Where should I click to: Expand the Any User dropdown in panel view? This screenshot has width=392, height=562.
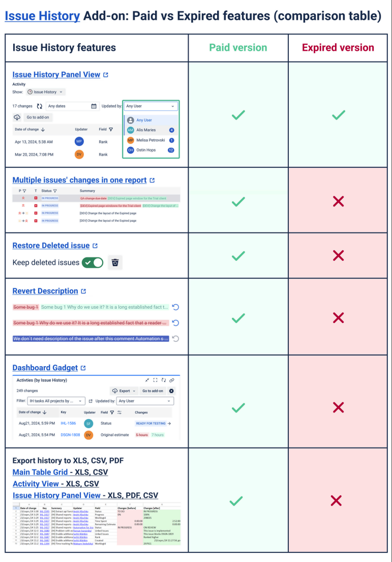coord(151,106)
